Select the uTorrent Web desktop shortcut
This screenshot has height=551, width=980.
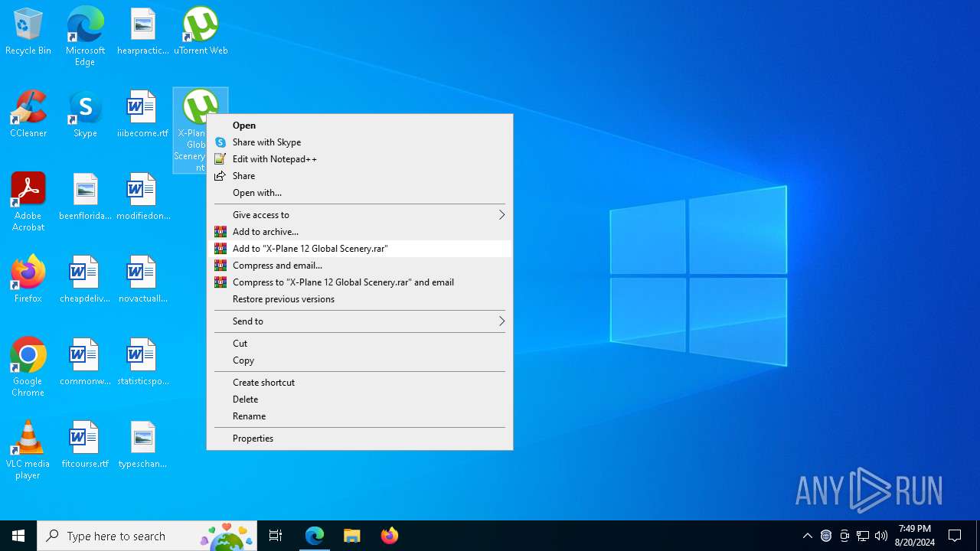(x=201, y=32)
